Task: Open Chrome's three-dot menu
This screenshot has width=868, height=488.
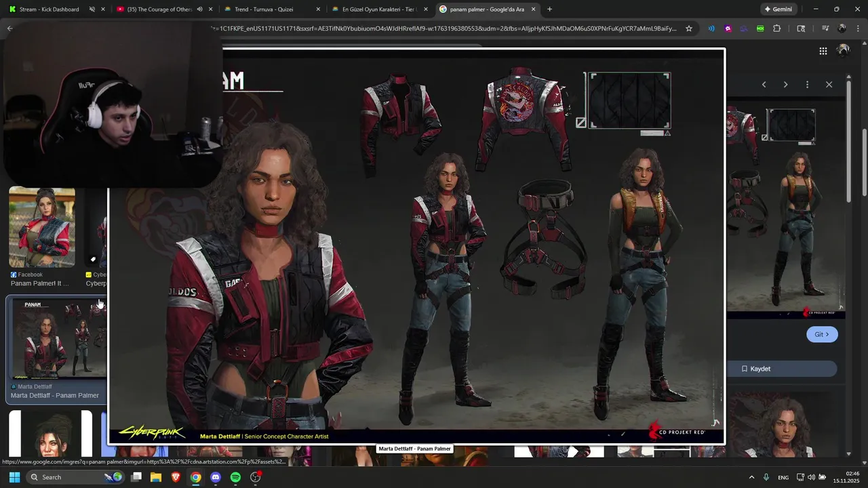Action: [857, 28]
